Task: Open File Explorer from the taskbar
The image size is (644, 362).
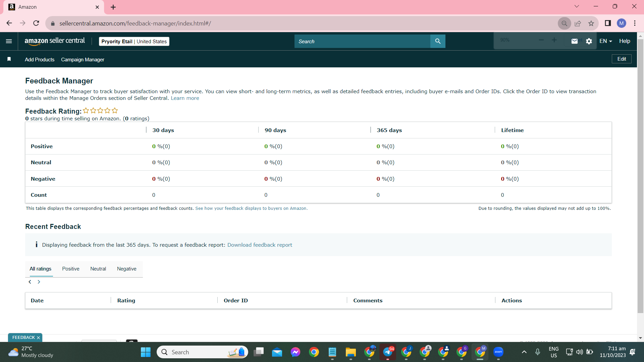Action: [351, 352]
